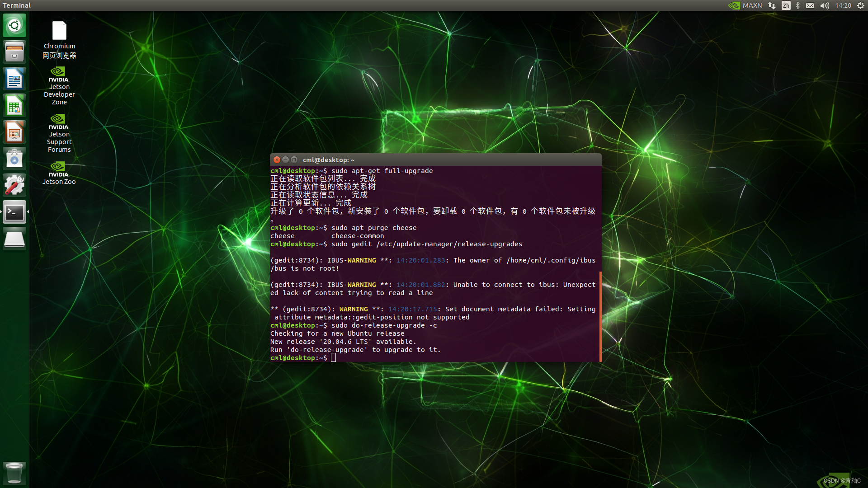Open the Trash in the dock

pyautogui.click(x=14, y=473)
